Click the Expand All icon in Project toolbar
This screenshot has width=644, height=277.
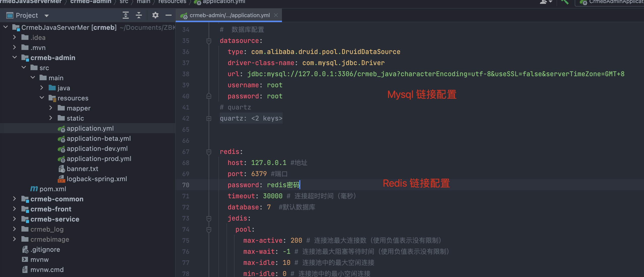126,15
